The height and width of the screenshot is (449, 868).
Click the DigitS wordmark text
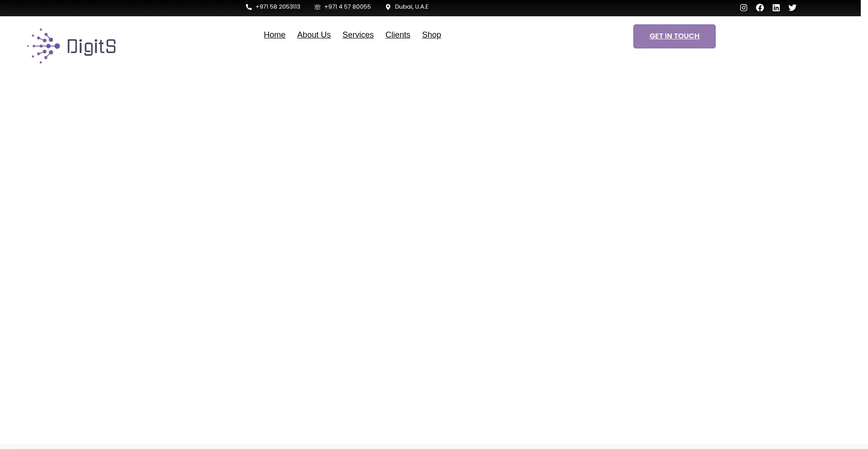click(x=91, y=47)
